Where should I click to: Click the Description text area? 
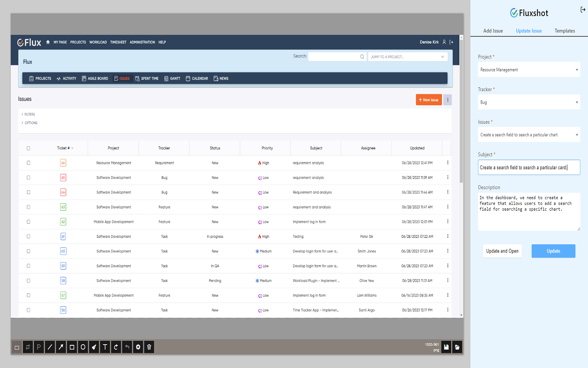[529, 212]
